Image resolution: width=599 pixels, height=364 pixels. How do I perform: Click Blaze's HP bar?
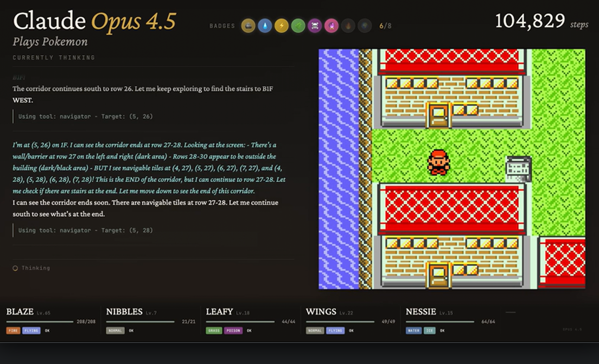pos(40,322)
